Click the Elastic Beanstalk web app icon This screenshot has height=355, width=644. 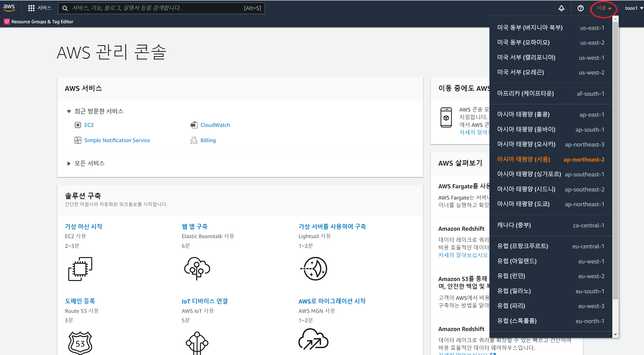(197, 269)
